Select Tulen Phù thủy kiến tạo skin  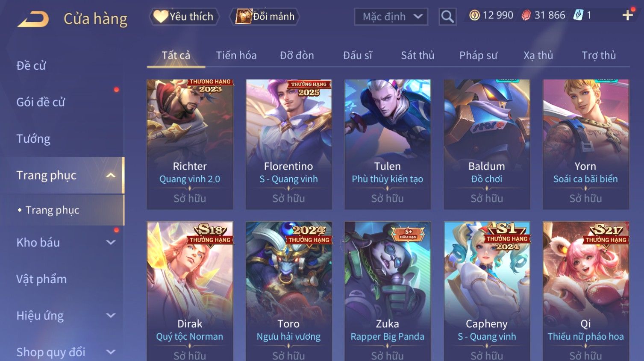(x=388, y=144)
